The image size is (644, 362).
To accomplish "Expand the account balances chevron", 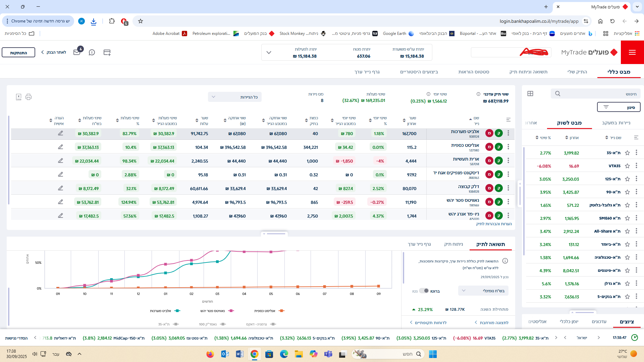I will point(269,53).
